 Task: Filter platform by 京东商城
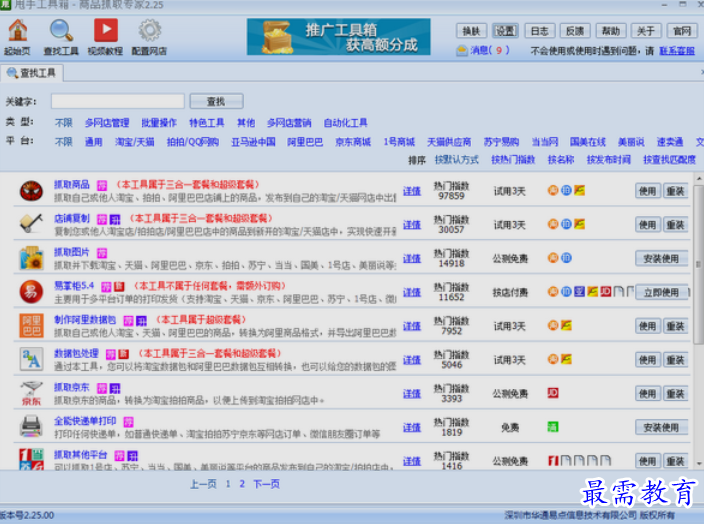point(353,142)
